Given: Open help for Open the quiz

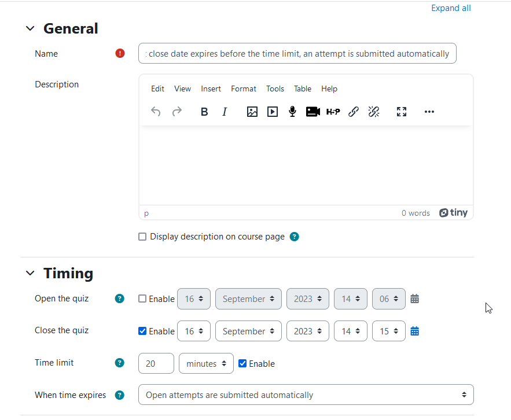Looking at the screenshot, I should click(120, 299).
